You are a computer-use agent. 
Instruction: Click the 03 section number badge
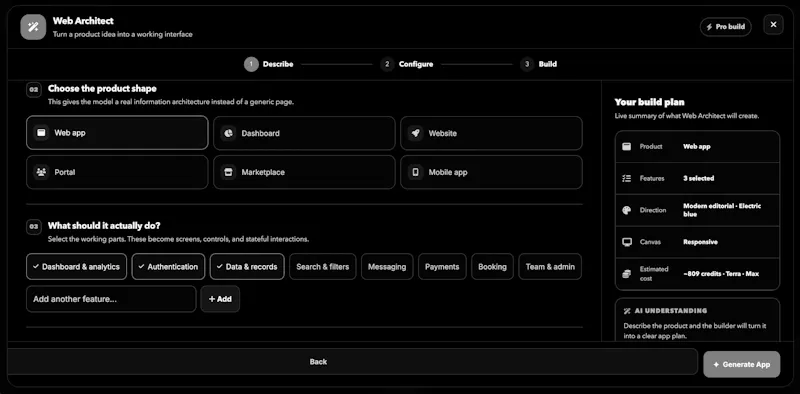[34, 227]
